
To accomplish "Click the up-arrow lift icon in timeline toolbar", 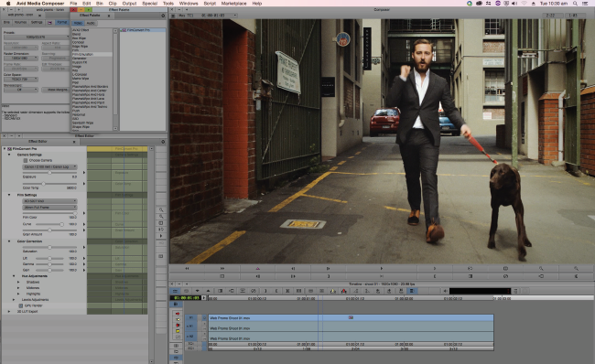I will coord(208,291).
